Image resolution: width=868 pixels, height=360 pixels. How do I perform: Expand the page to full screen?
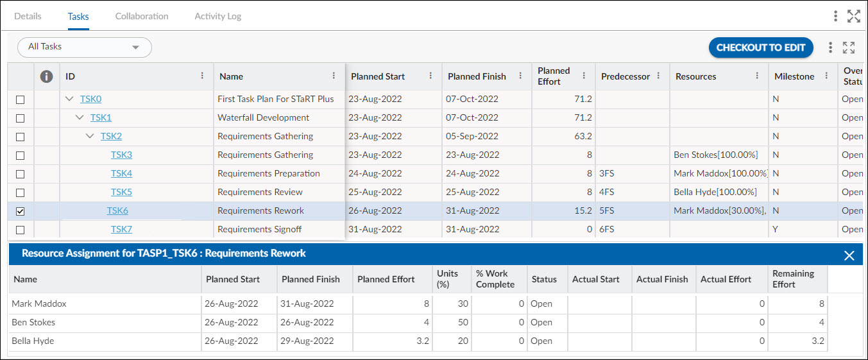853,16
